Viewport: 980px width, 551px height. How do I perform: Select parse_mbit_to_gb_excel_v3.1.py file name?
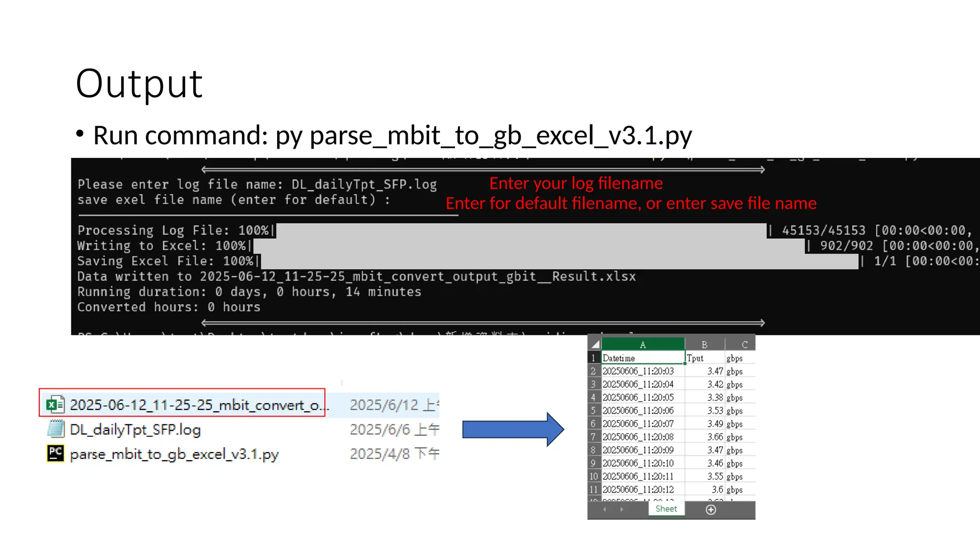click(x=174, y=454)
